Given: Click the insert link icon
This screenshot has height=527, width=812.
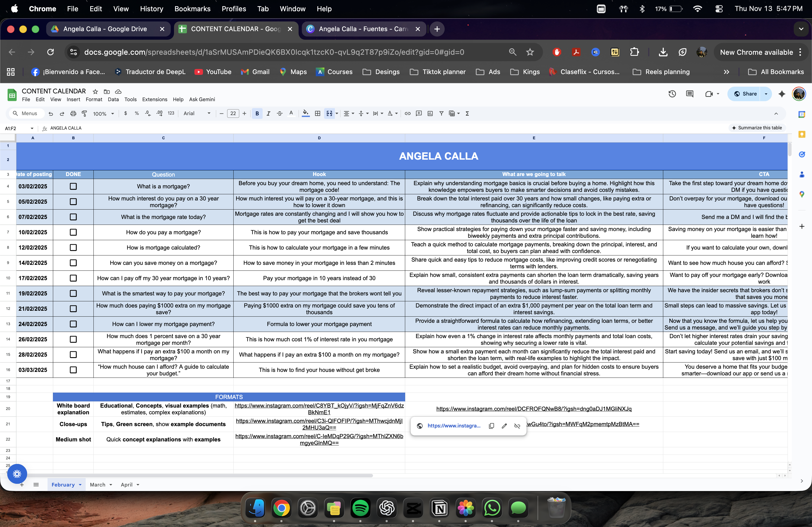Looking at the screenshot, I should [x=407, y=114].
